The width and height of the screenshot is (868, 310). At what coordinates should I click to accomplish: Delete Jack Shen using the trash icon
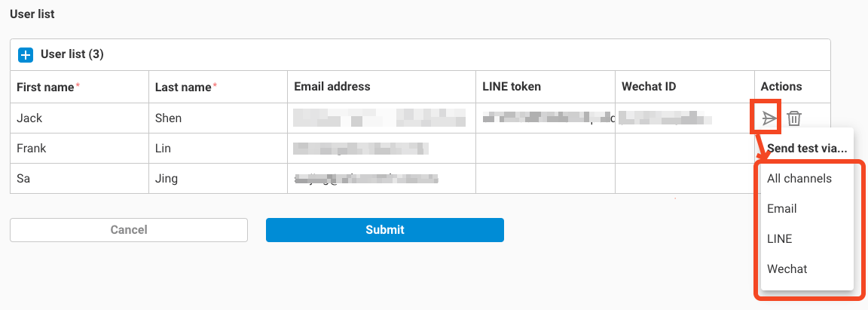point(794,118)
